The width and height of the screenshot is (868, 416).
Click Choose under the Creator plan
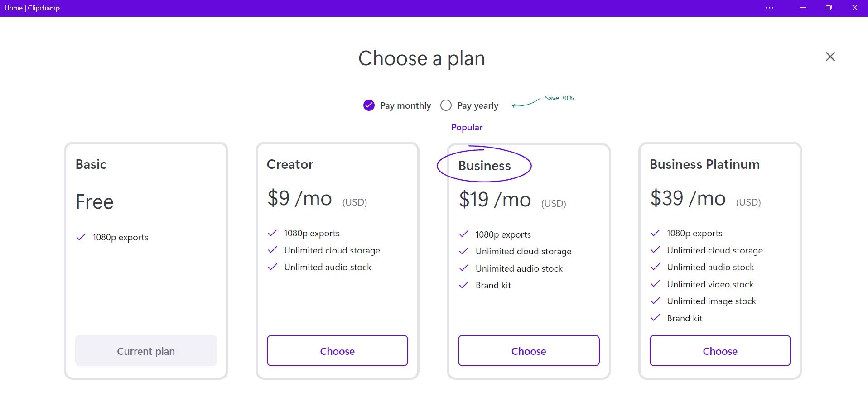click(337, 351)
